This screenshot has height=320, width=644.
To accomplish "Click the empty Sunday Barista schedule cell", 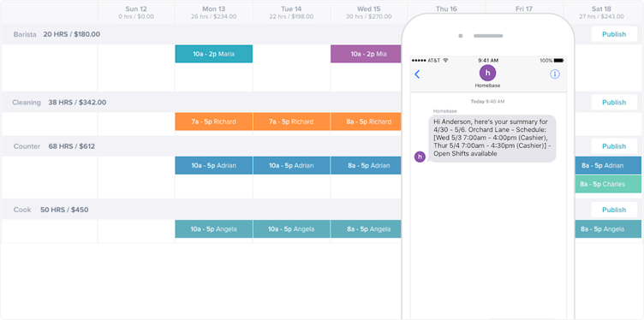I will coord(136,68).
